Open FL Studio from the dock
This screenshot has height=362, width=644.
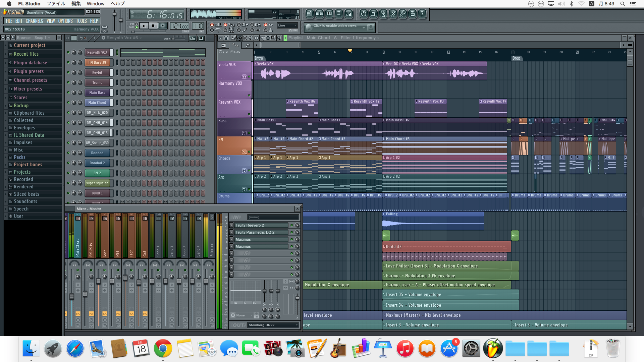pyautogui.click(x=493, y=349)
